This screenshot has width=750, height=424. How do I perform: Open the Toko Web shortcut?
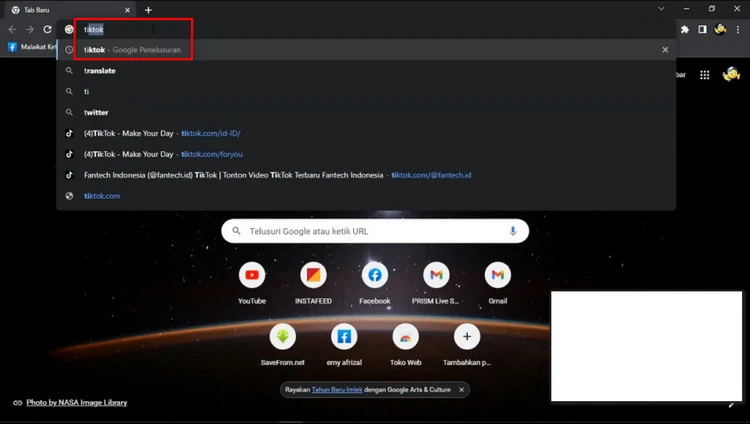tap(406, 345)
